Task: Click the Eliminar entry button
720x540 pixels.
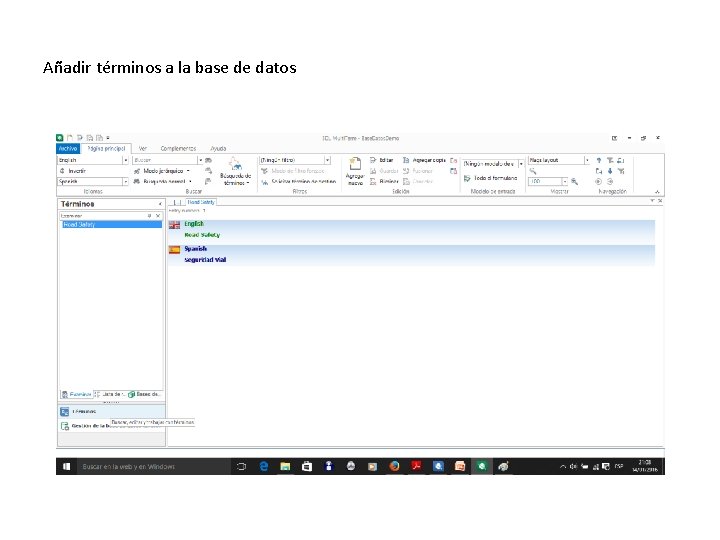Action: tap(384, 181)
